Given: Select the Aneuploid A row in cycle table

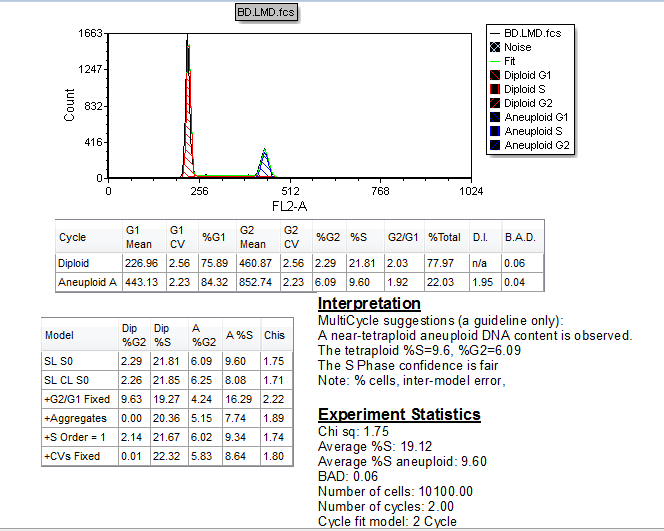Looking at the screenshot, I should click(x=83, y=282).
